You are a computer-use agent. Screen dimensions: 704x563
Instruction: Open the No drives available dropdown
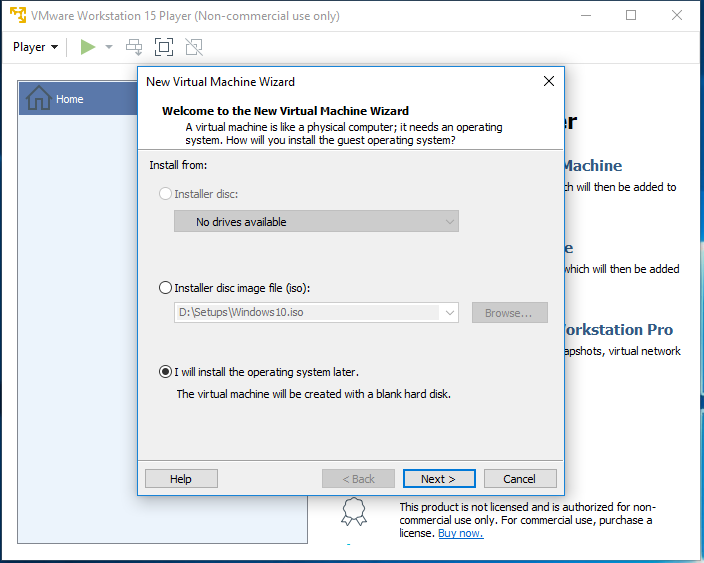(316, 221)
